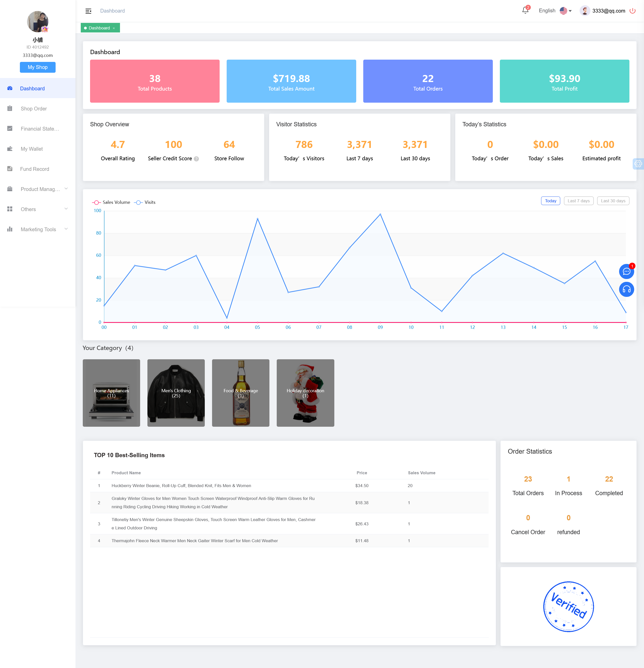Screen dimensions: 644x668
Task: Open the settings gear on right edge
Action: coord(638,164)
